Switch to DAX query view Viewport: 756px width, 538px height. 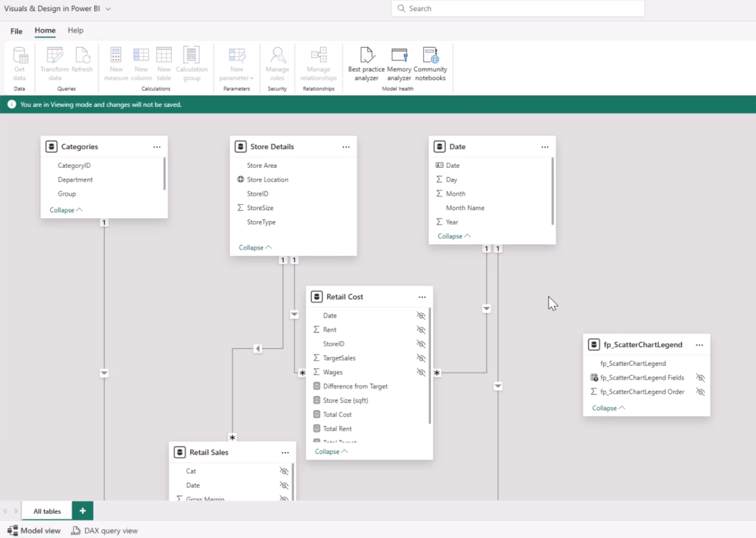[105, 531]
